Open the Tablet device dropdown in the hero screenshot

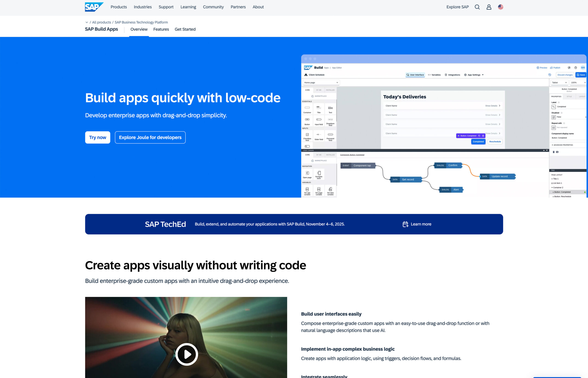(559, 82)
